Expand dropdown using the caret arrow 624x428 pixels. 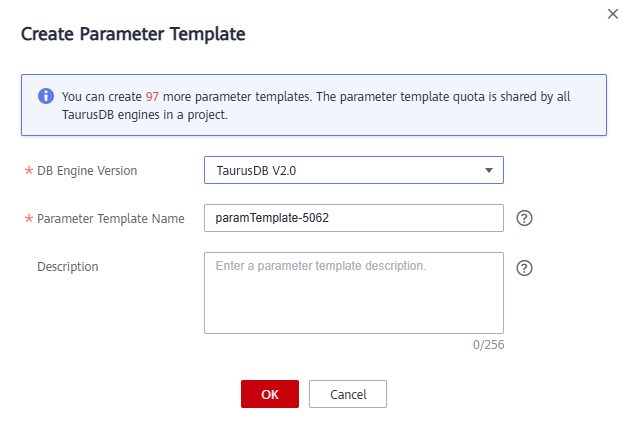coord(489,170)
